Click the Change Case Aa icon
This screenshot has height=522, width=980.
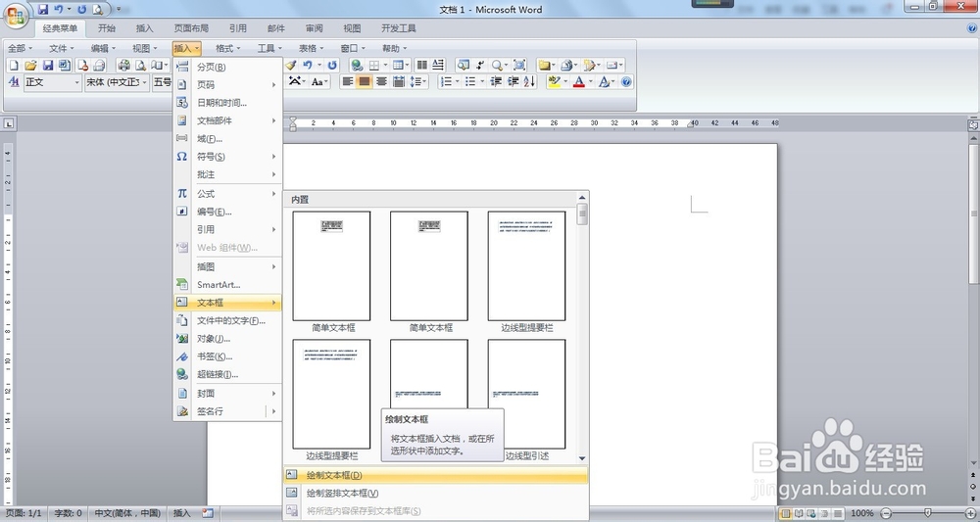[x=317, y=82]
